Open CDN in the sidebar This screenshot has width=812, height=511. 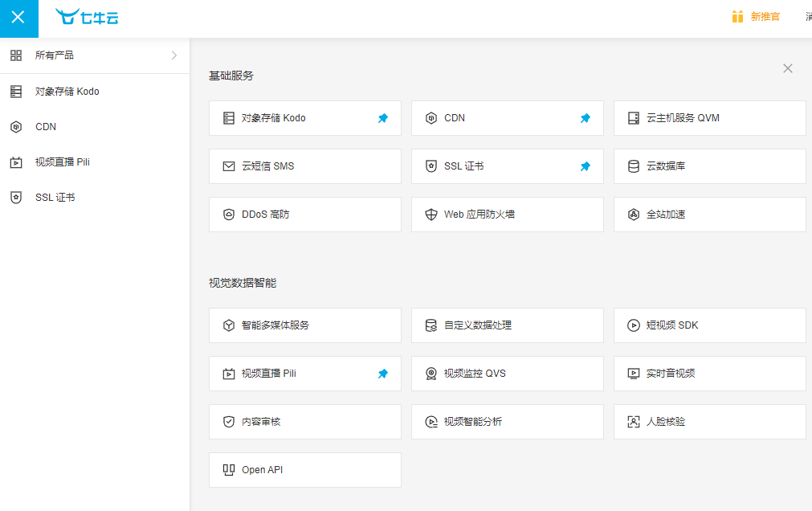[x=95, y=126]
